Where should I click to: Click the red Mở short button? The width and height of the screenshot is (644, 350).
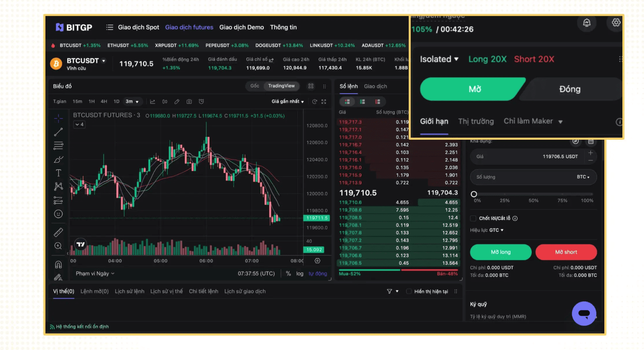click(x=566, y=252)
